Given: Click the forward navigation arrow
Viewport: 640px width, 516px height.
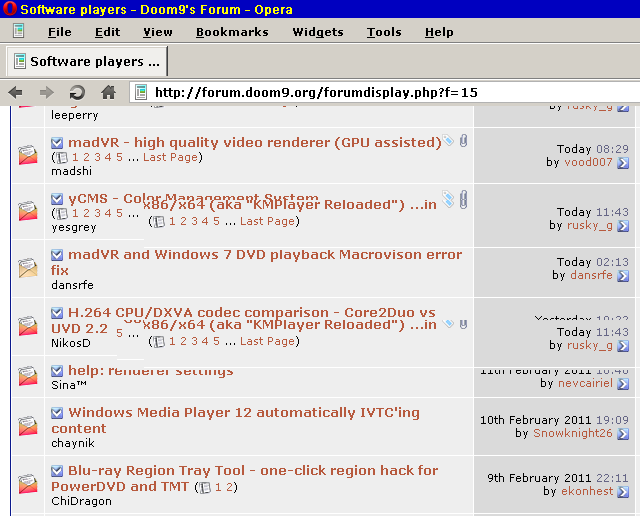Looking at the screenshot, I should click(x=47, y=92).
